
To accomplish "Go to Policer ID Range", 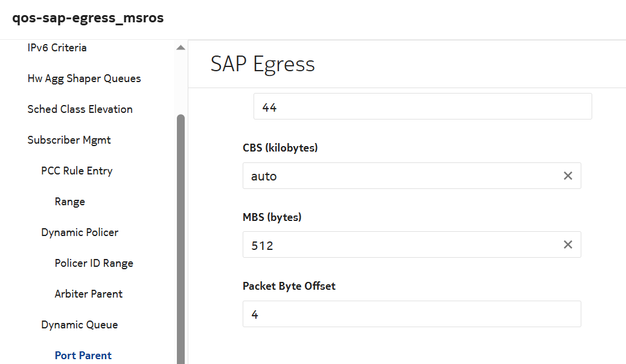I will (x=94, y=263).
